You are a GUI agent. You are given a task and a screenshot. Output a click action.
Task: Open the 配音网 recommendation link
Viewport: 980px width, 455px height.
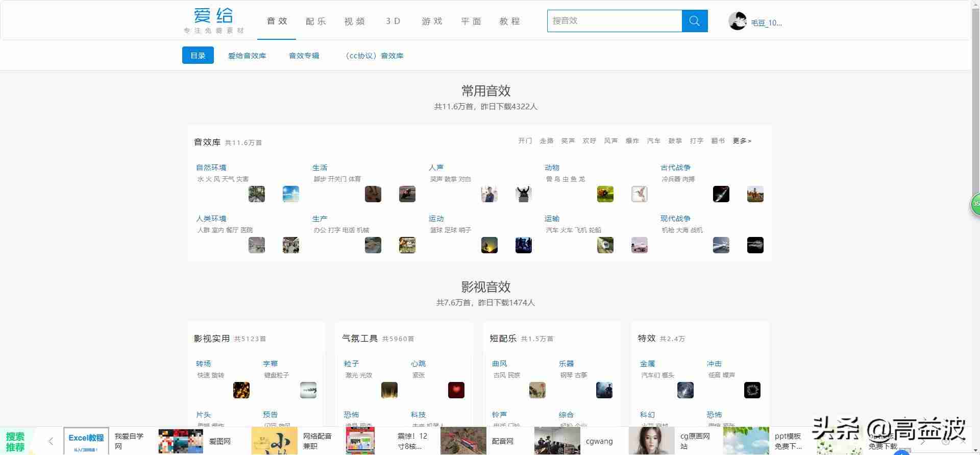(x=503, y=441)
